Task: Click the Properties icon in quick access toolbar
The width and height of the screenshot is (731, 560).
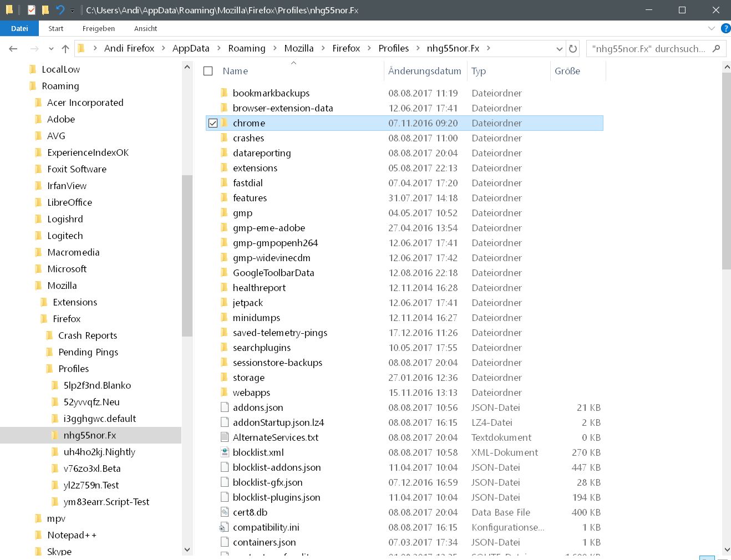Action: point(32,10)
